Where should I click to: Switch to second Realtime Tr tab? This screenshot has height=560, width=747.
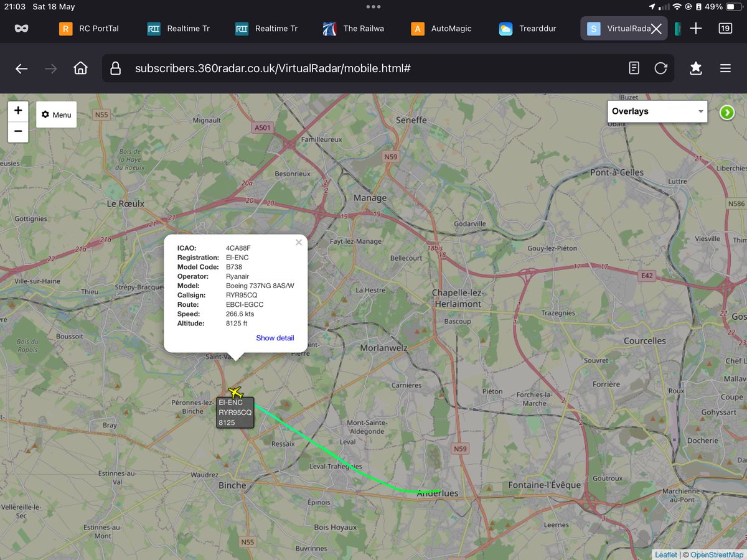point(266,29)
